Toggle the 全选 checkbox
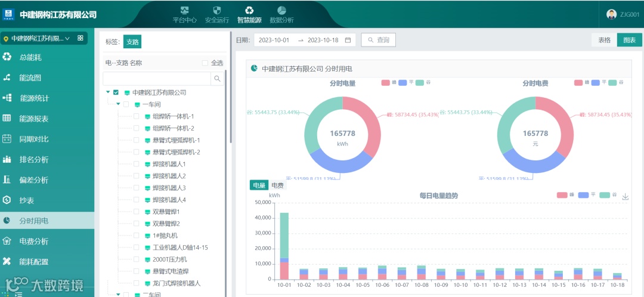This screenshot has height=297, width=644. pyautogui.click(x=205, y=63)
